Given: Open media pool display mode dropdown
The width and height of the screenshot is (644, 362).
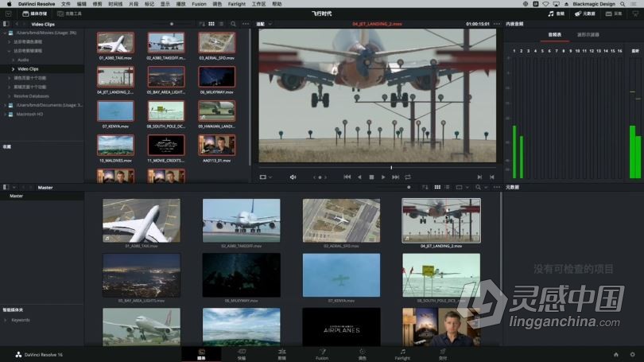Looking at the screenshot, I should [x=462, y=187].
